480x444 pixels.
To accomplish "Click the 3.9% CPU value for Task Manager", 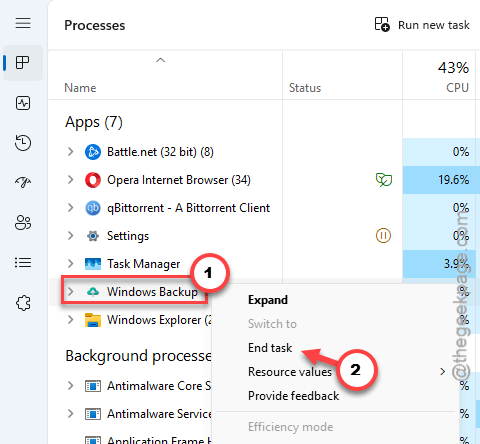I will 456,264.
